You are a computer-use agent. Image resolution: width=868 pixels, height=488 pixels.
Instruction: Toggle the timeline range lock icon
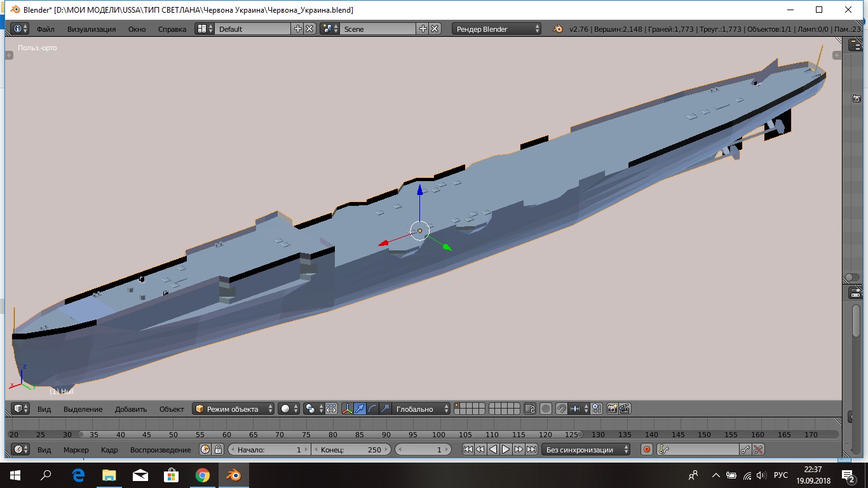218,449
